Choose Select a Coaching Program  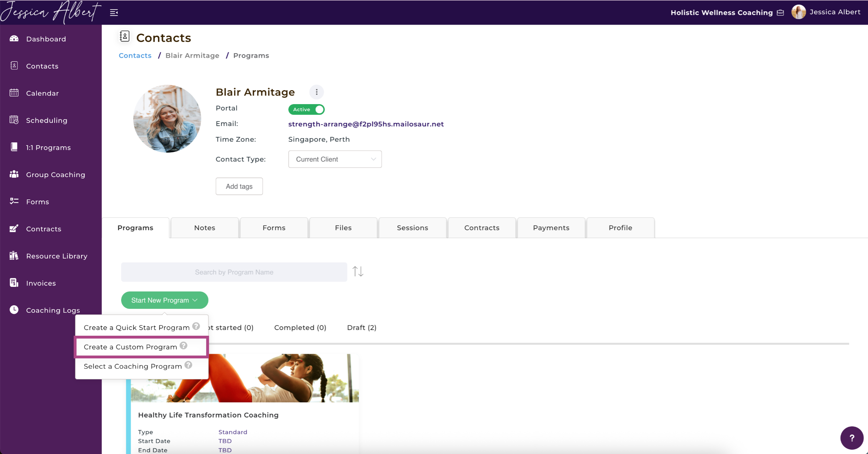(x=133, y=367)
